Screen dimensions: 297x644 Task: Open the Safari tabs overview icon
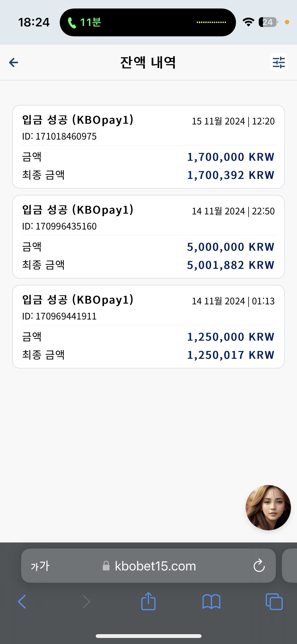274,602
